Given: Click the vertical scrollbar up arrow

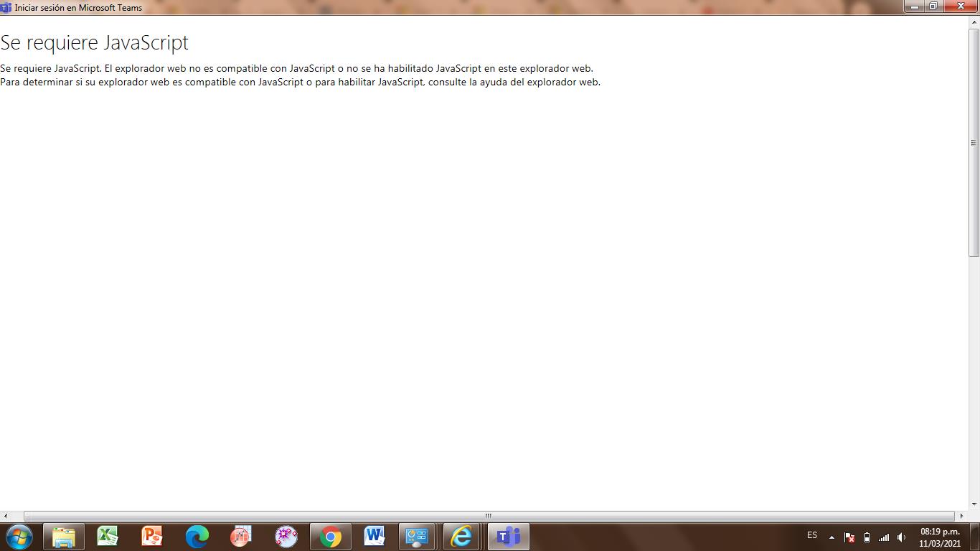Looking at the screenshot, I should pos(974,22).
